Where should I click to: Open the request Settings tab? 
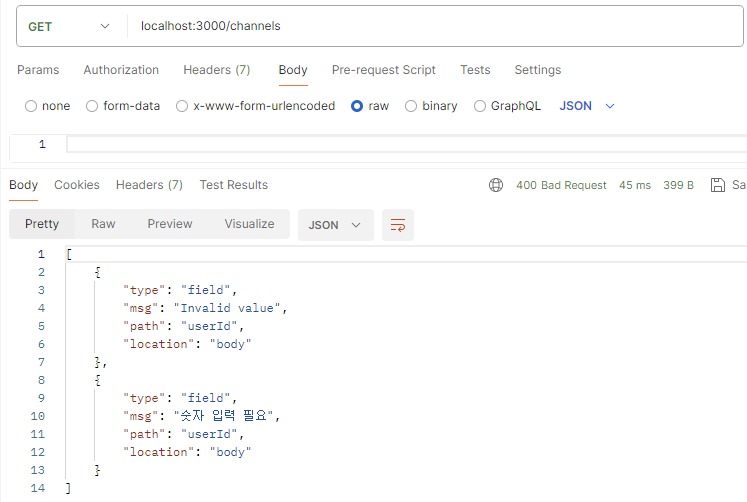click(537, 70)
